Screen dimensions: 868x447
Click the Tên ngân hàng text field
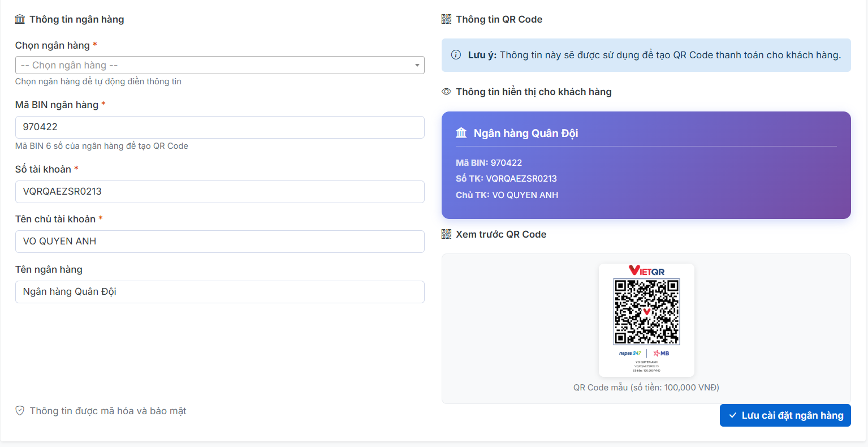pos(219,292)
